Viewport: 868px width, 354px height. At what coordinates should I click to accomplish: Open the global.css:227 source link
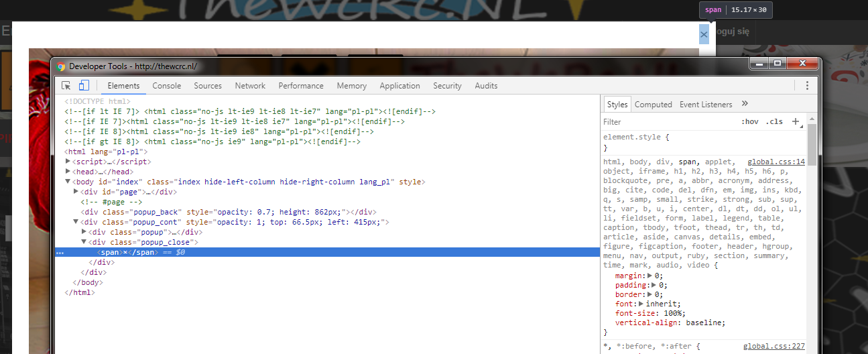click(x=774, y=347)
